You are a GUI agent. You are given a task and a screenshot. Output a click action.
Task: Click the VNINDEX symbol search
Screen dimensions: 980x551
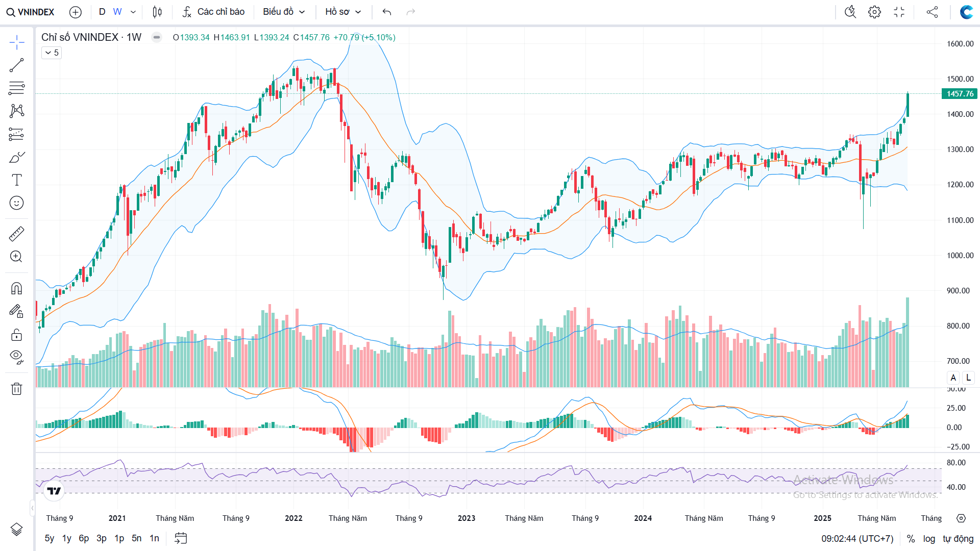[x=31, y=12]
